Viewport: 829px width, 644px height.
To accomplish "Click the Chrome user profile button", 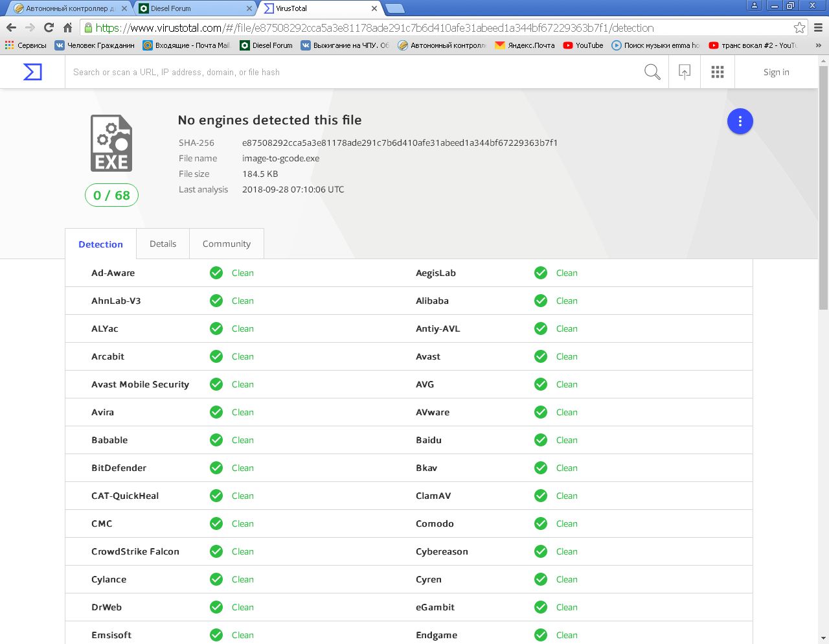I will click(754, 6).
